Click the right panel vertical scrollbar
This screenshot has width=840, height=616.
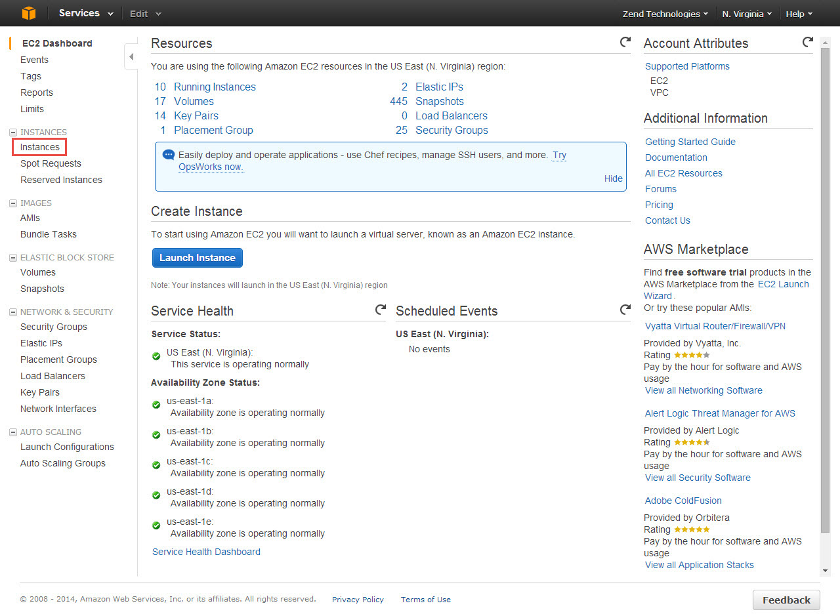825,289
